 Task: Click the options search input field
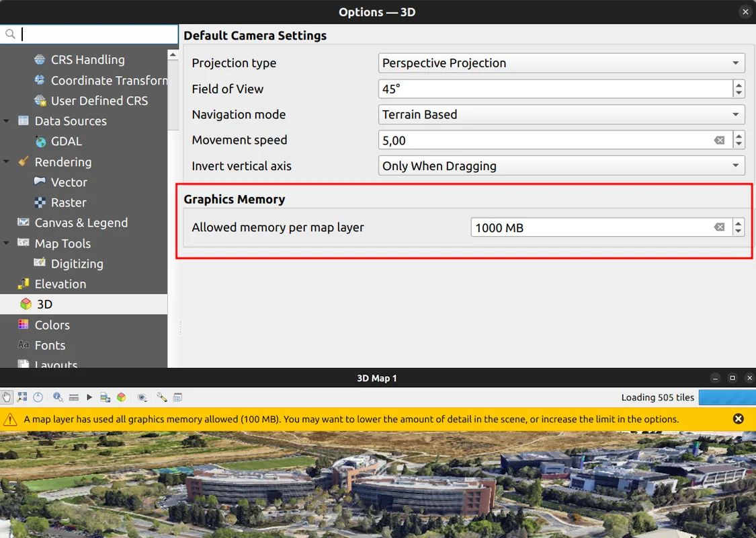coord(94,34)
